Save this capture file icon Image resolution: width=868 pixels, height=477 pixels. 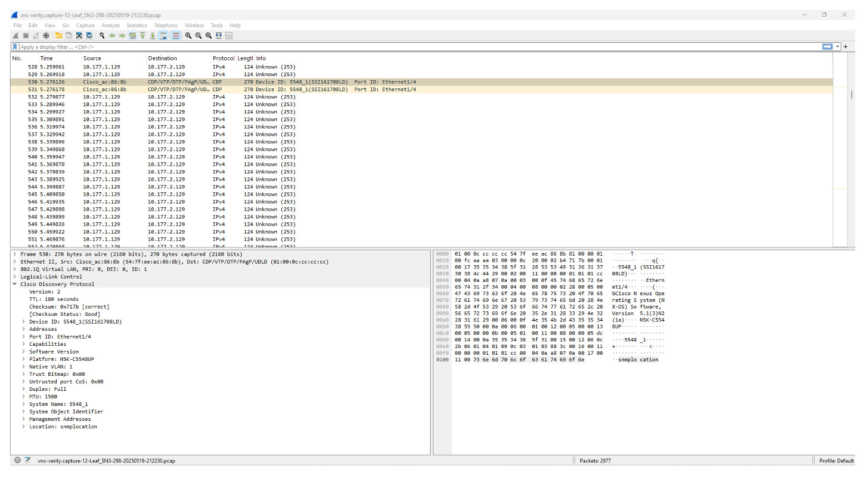69,36
